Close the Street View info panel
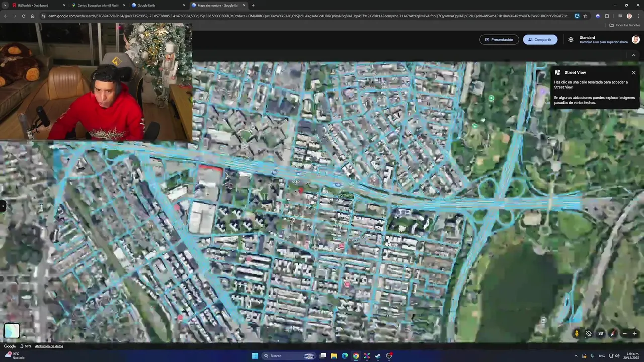This screenshot has height=362, width=644. [x=634, y=72]
